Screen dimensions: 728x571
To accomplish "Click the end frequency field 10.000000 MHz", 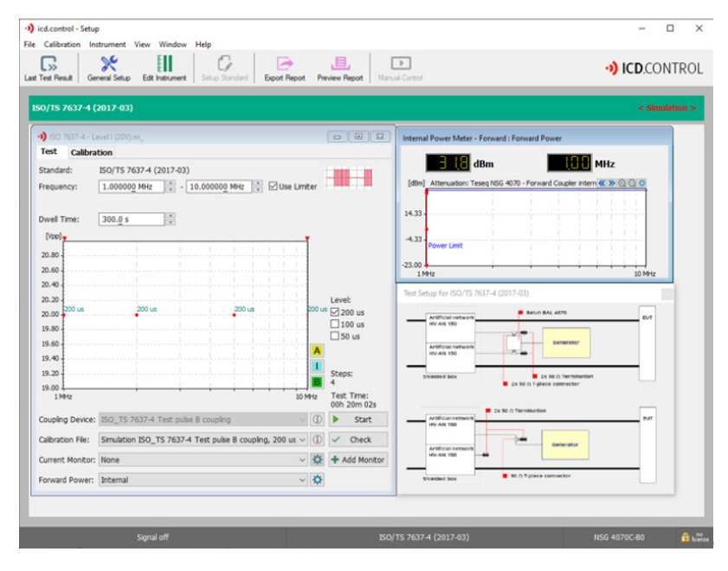I will point(219,187).
